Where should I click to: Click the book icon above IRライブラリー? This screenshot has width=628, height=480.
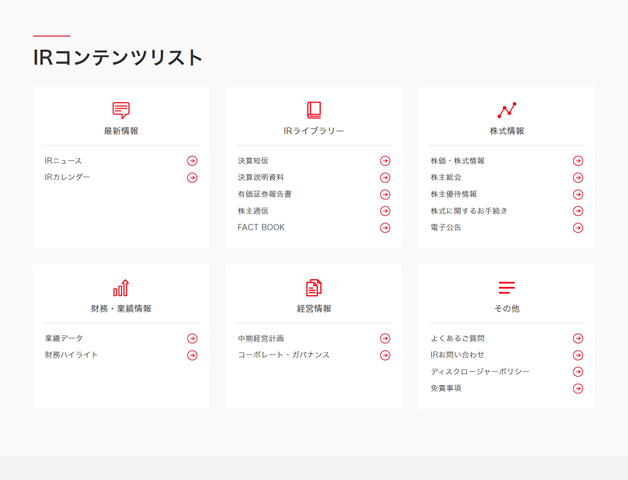[x=314, y=110]
